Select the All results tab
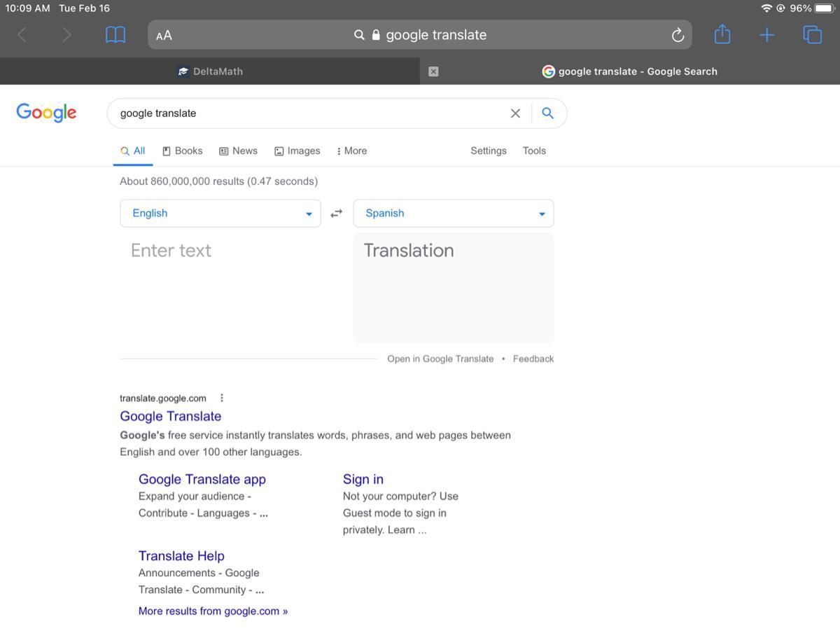 pyautogui.click(x=133, y=151)
